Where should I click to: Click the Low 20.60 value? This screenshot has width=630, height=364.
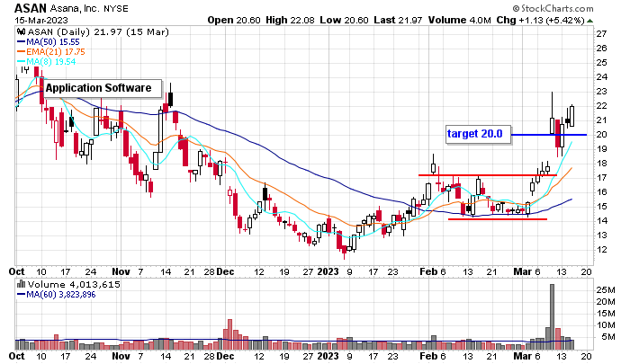point(344,20)
